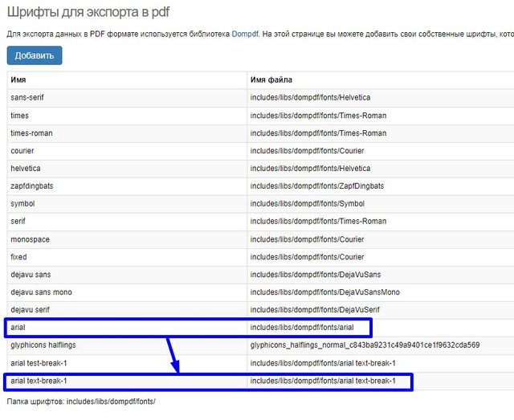This screenshot has width=514, height=420.
Task: Click file path of arial text-break-1 row
Action: (323, 381)
